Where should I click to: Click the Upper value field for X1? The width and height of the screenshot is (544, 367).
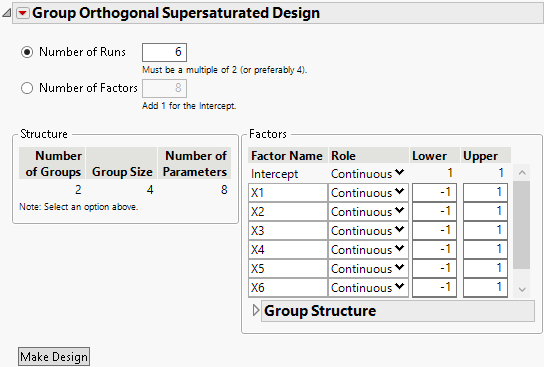[485, 193]
